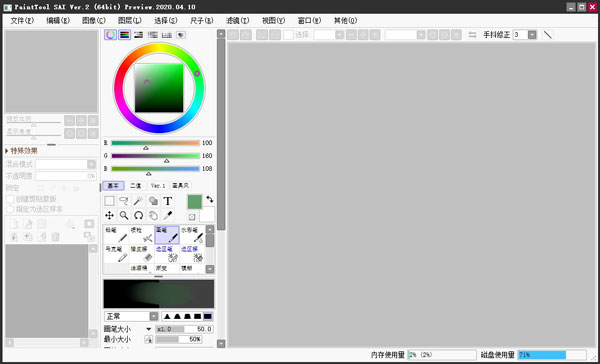Select the hand pan tool
600x364 pixels.
(153, 215)
